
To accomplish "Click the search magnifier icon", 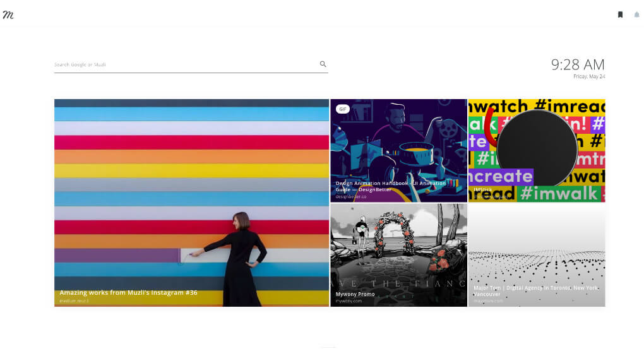I will tap(323, 64).
